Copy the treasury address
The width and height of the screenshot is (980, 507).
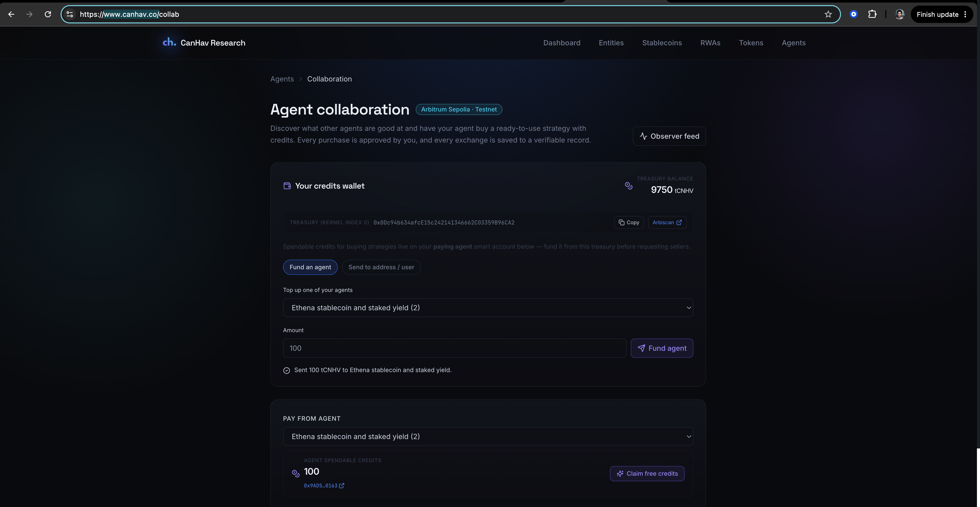coord(628,222)
